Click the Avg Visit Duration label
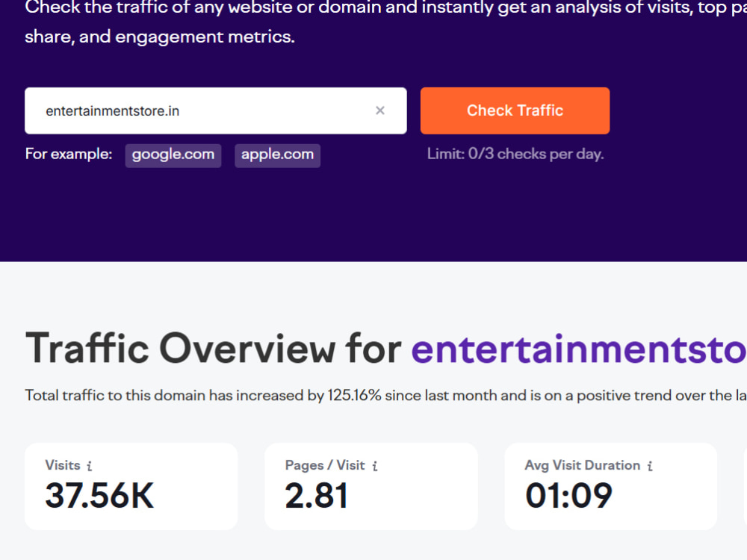Screen dimensions: 747x560 [x=582, y=464]
